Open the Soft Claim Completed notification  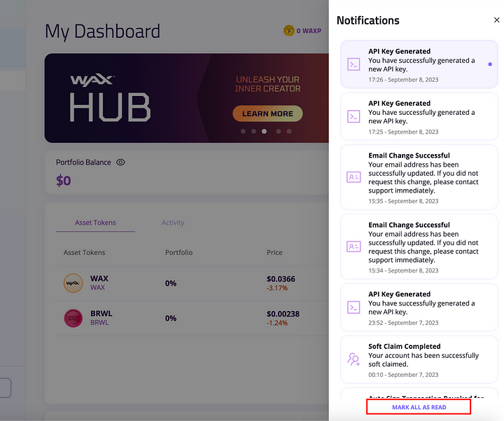pos(419,359)
